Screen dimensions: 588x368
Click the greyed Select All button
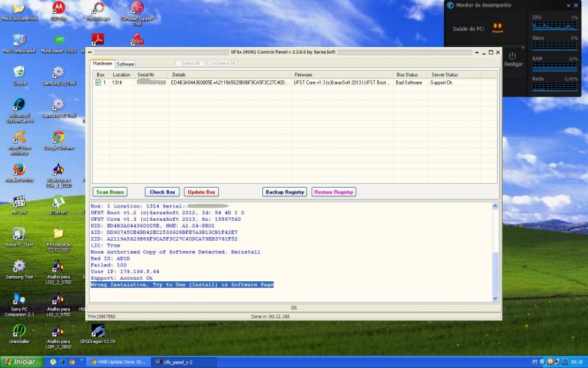coord(190,63)
